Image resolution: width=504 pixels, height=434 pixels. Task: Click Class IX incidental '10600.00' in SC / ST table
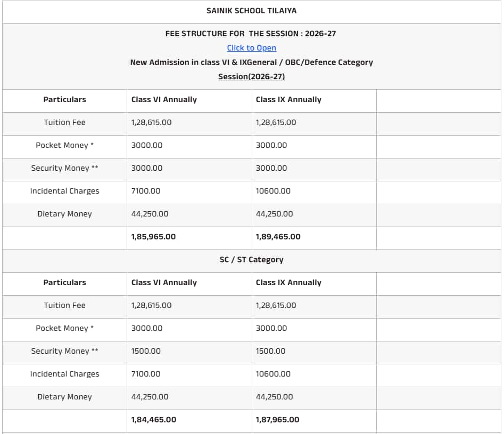coord(273,373)
